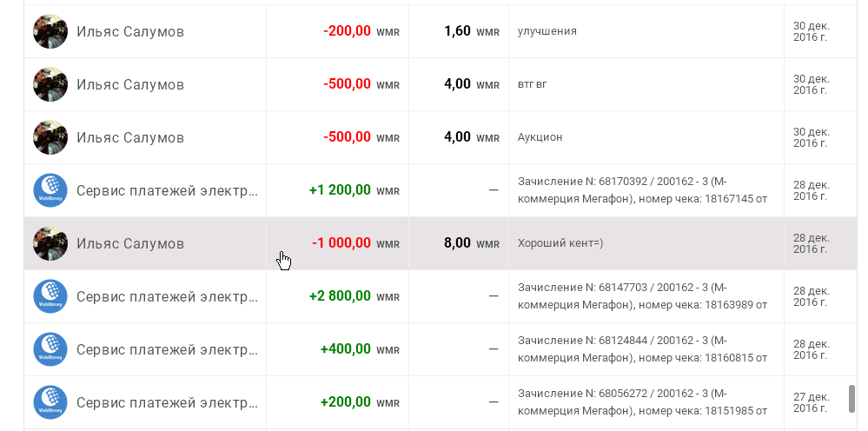Open the Зачисление N: 68056272 description
The image size is (868, 431).
pyautogui.click(x=642, y=402)
